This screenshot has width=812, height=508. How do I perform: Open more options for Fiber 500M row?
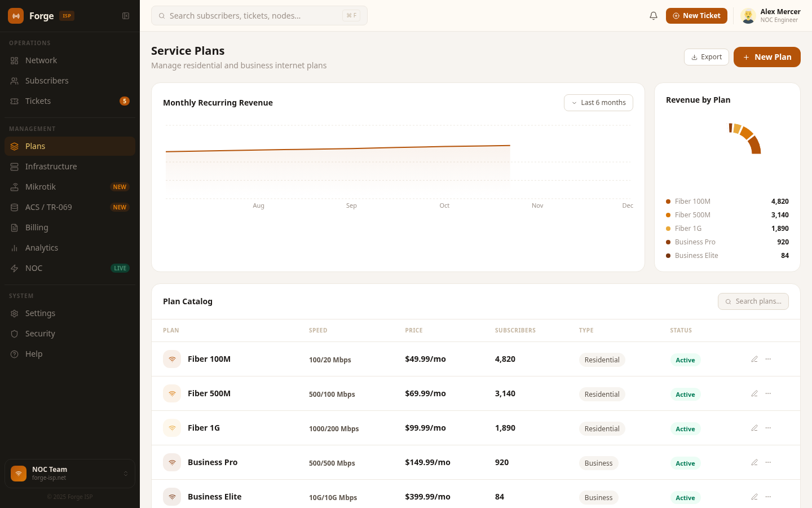coord(768,393)
